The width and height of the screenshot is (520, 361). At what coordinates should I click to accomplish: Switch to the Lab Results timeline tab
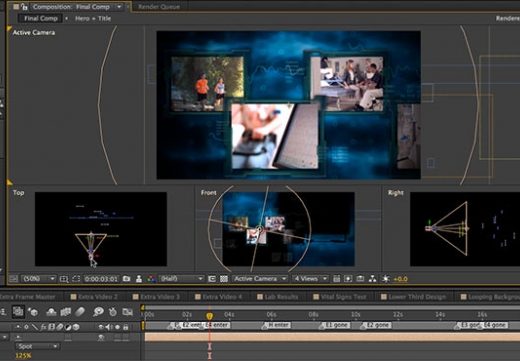(278, 297)
